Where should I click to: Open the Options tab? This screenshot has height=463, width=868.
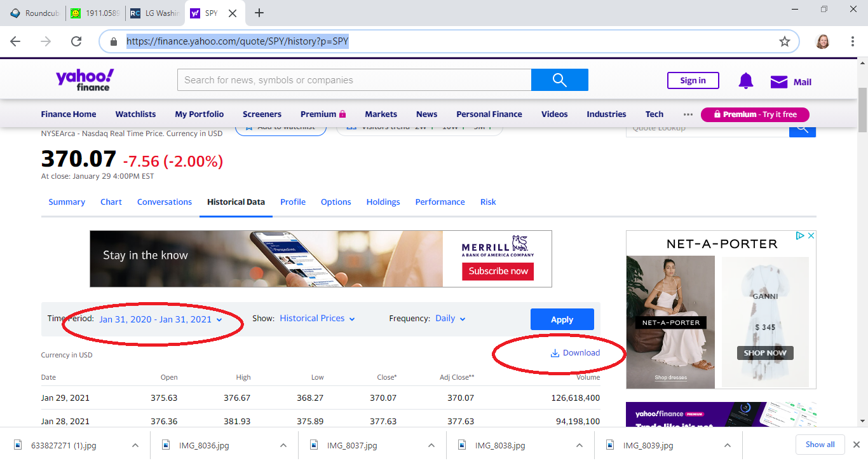336,202
